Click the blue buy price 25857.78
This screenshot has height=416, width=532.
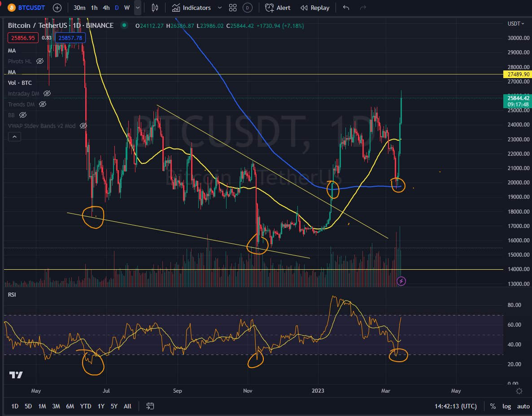[x=70, y=38]
